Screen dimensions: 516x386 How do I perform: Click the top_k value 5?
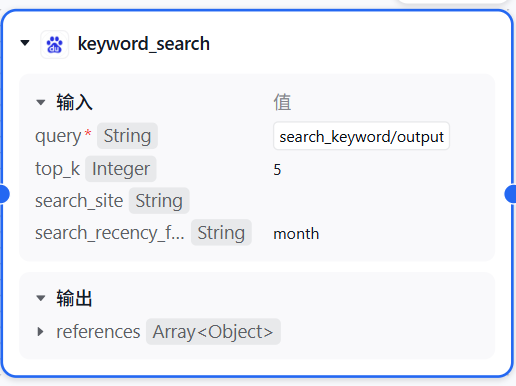pyautogui.click(x=277, y=169)
